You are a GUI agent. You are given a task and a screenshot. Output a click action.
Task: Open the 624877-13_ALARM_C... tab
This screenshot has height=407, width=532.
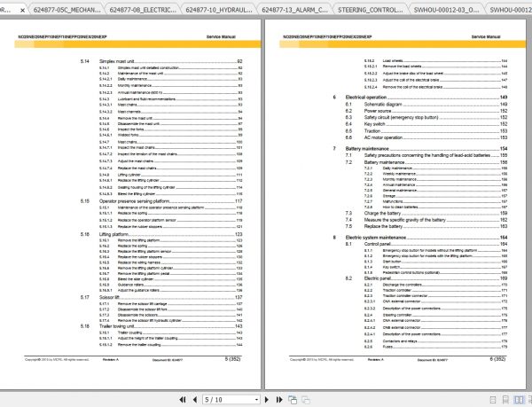pyautogui.click(x=295, y=10)
